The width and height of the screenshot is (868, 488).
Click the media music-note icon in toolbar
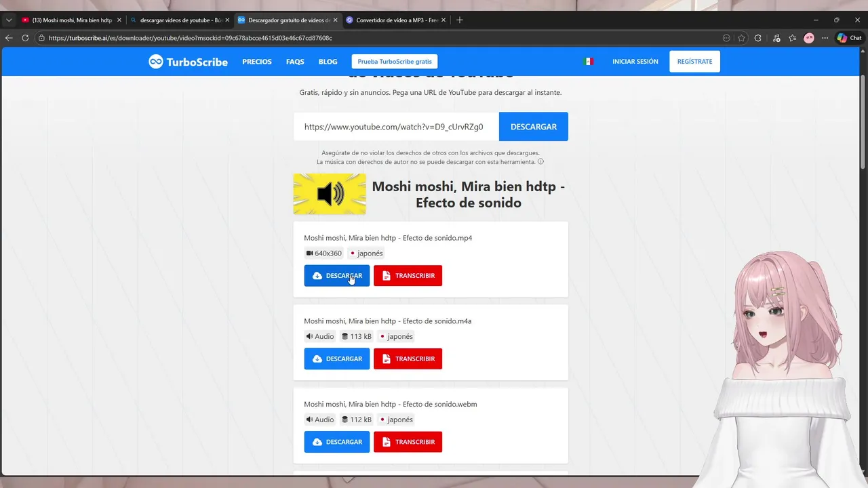[x=776, y=38]
